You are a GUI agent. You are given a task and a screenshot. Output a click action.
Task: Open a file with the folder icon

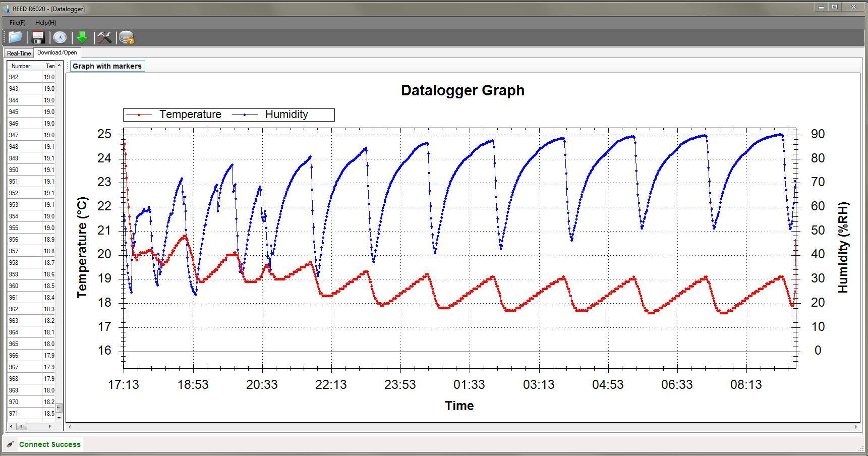15,37
